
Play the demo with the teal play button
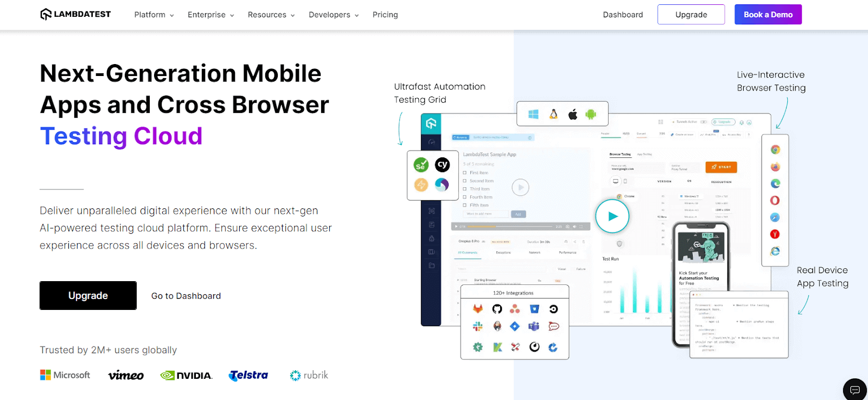coord(612,216)
